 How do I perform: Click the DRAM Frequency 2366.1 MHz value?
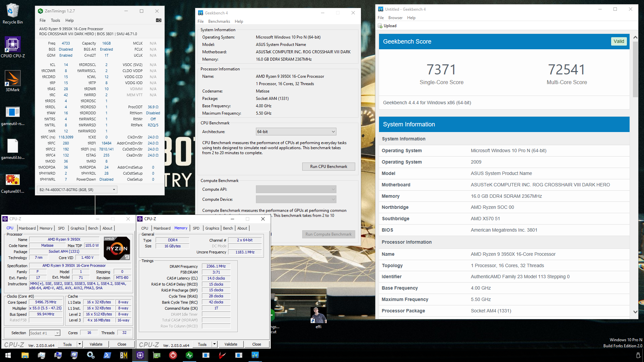click(216, 266)
